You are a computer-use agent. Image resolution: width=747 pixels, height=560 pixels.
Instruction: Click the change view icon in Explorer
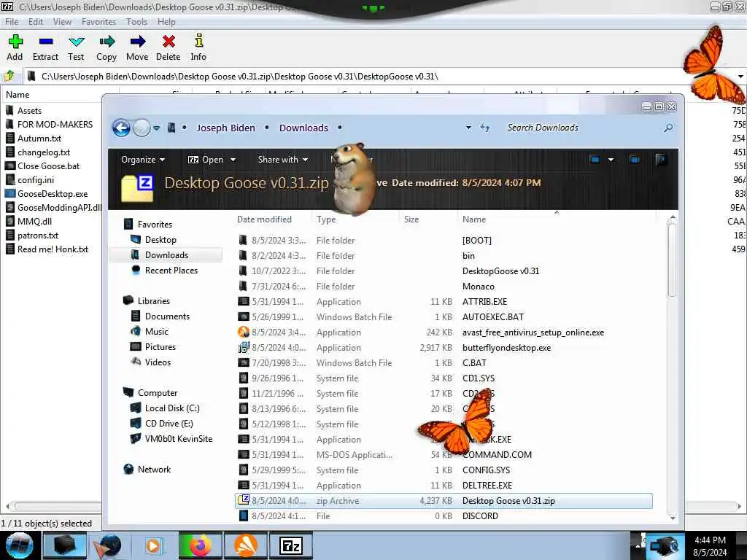(x=595, y=160)
